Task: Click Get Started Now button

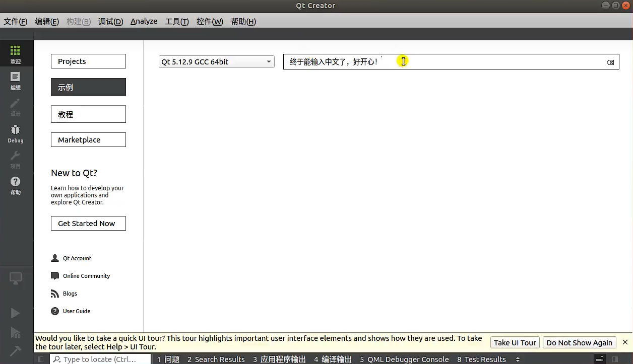Action: 88,224
